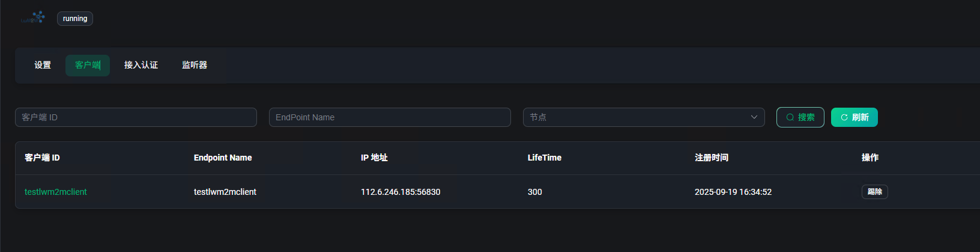
Task: Click the app logo in top-left corner
Action: point(34,17)
